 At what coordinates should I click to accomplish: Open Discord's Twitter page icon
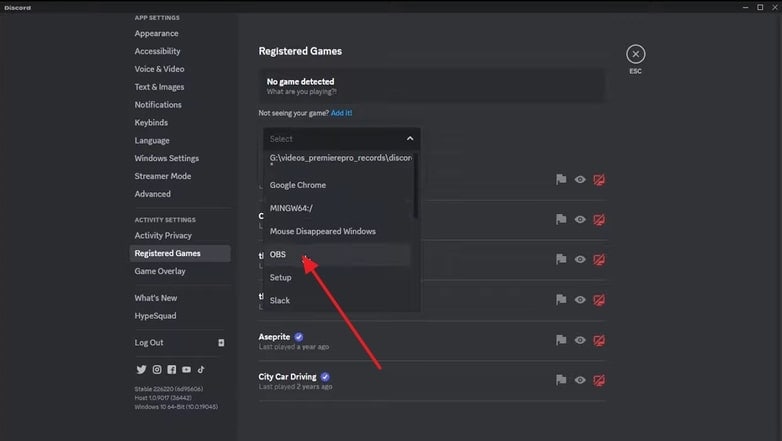pos(141,370)
